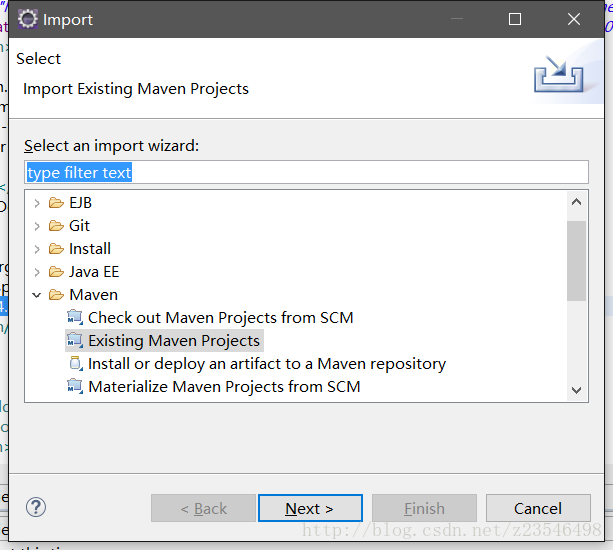Click the Eclipse icon in Import title bar
This screenshot has width=613, height=550.
pos(28,19)
